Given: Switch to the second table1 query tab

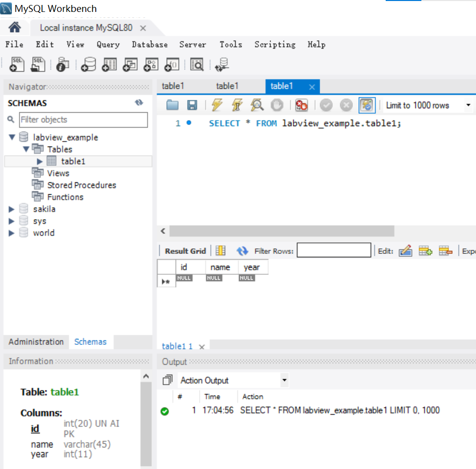Looking at the screenshot, I should (227, 86).
